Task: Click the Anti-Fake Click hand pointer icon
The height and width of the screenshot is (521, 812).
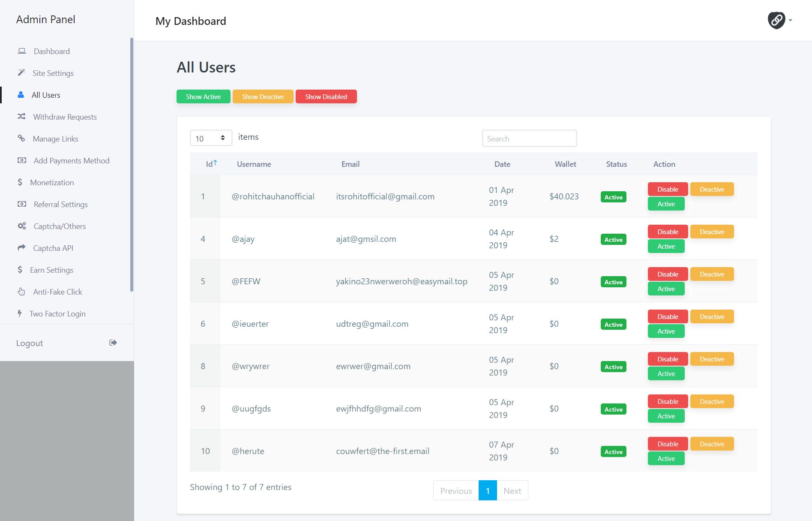Action: [21, 292]
